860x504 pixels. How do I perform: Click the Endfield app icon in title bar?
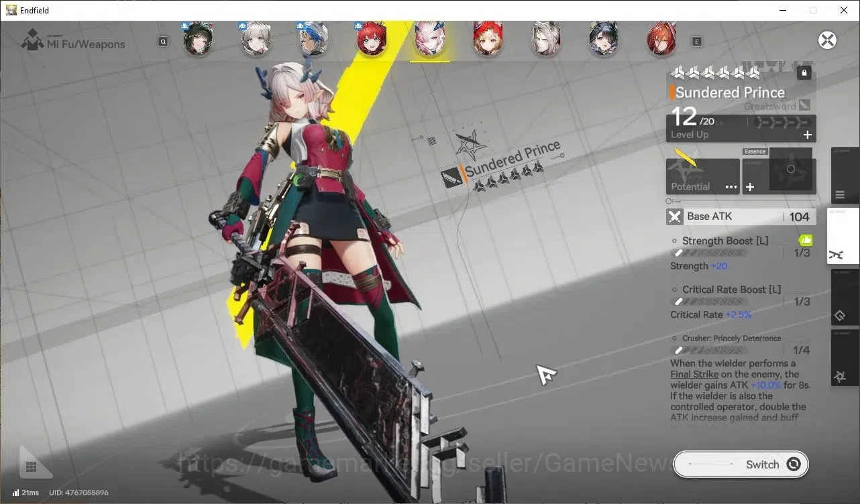(11, 10)
